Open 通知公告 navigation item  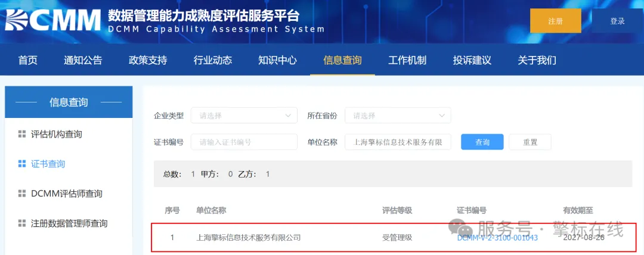[x=83, y=60]
